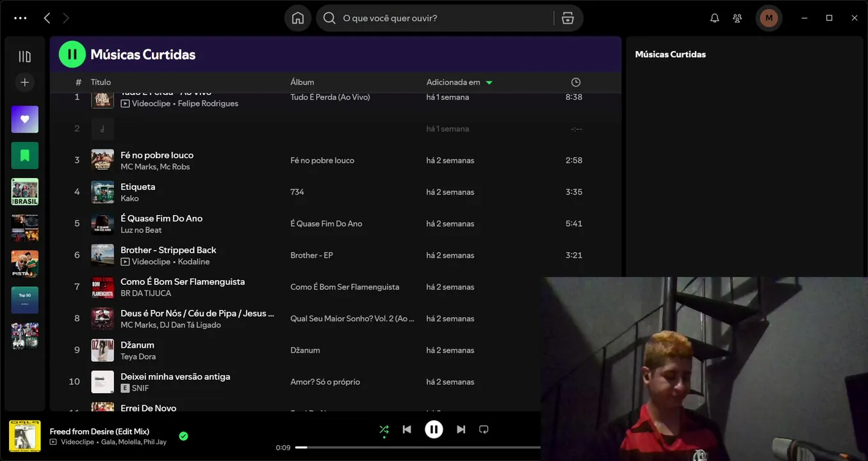Go forward with the right arrow
The image size is (868, 461).
[65, 18]
